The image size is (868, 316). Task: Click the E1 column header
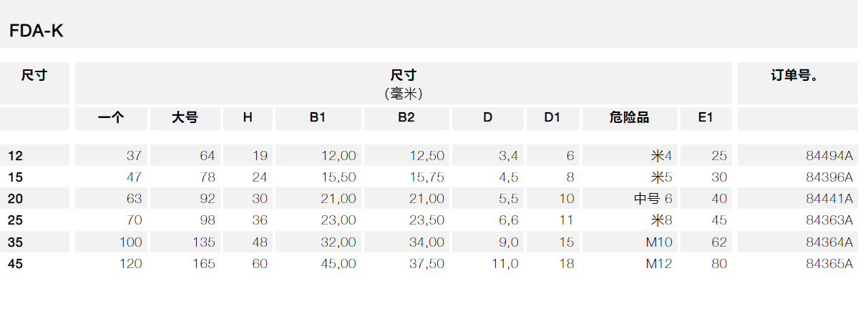point(706,118)
